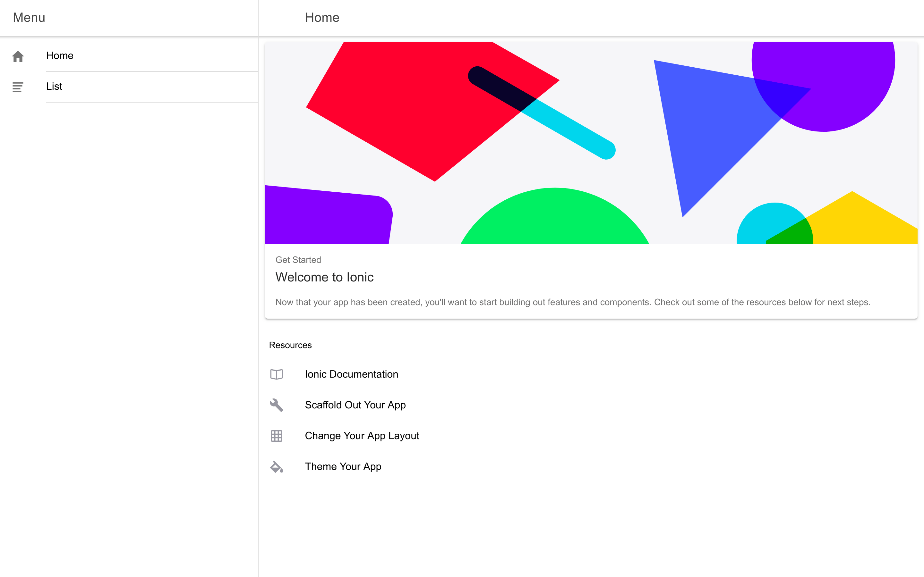Click the Home title in the header
This screenshot has height=577, width=924.
click(x=322, y=18)
